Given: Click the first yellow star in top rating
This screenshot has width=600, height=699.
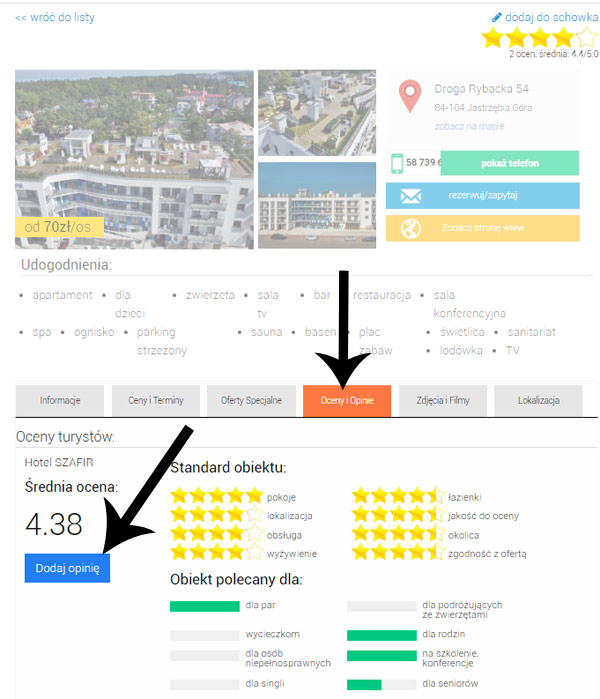Looking at the screenshot, I should (493, 37).
